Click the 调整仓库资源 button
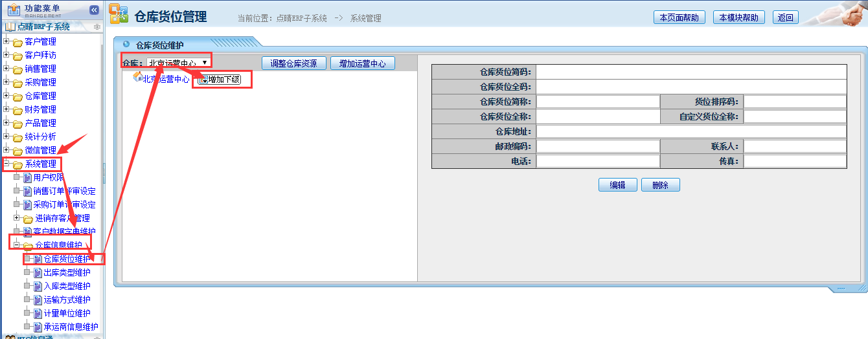868x339 pixels. pos(293,63)
